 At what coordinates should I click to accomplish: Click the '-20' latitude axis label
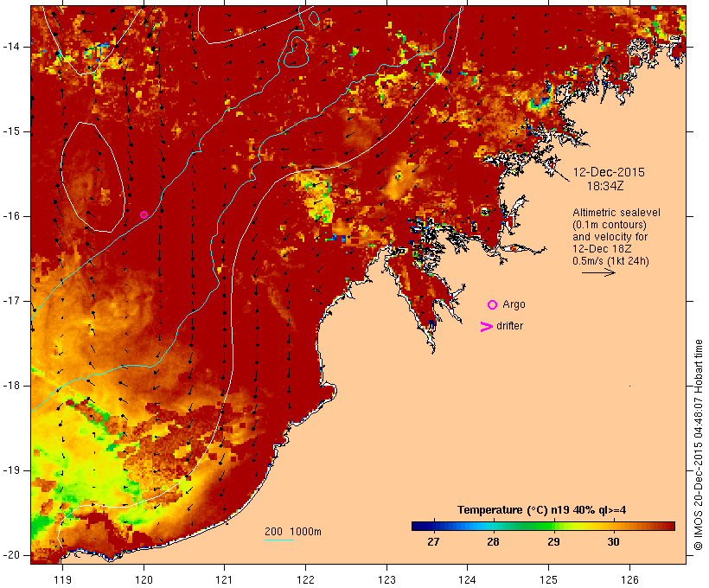(11, 555)
